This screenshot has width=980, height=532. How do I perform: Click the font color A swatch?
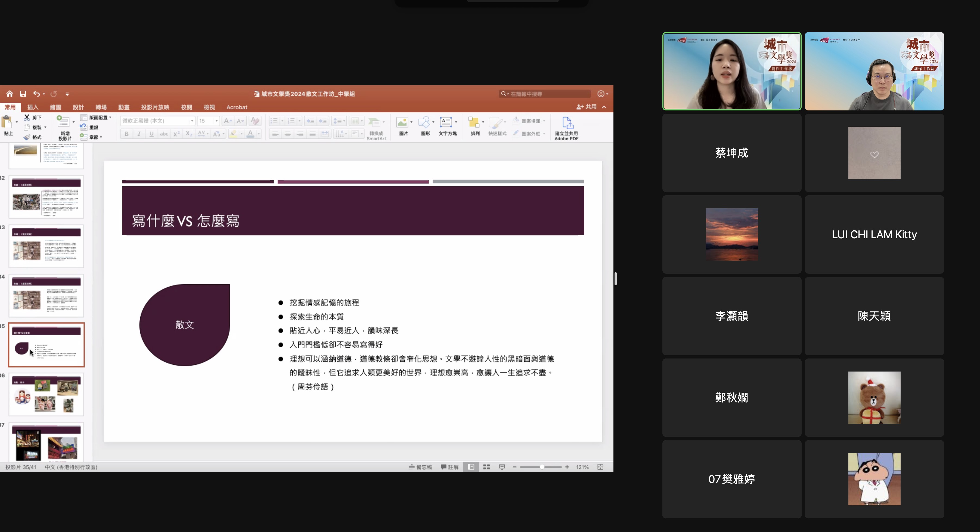pos(250,134)
